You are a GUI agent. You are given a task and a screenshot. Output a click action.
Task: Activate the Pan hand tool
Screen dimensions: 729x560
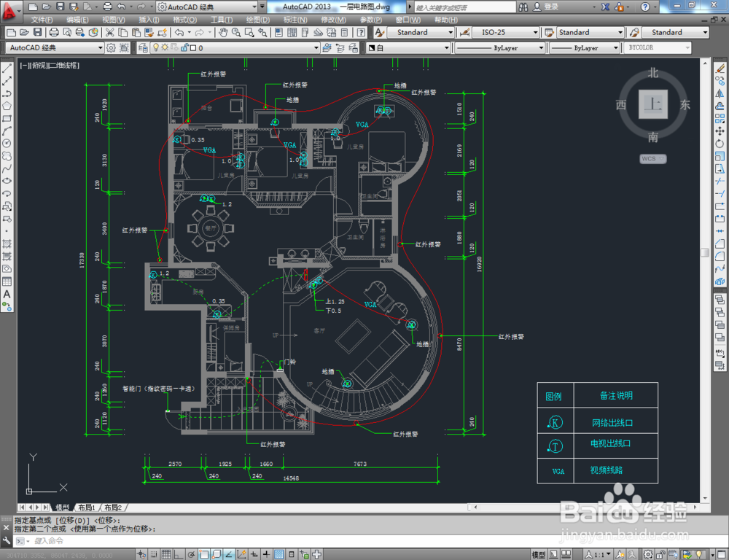tap(223, 32)
